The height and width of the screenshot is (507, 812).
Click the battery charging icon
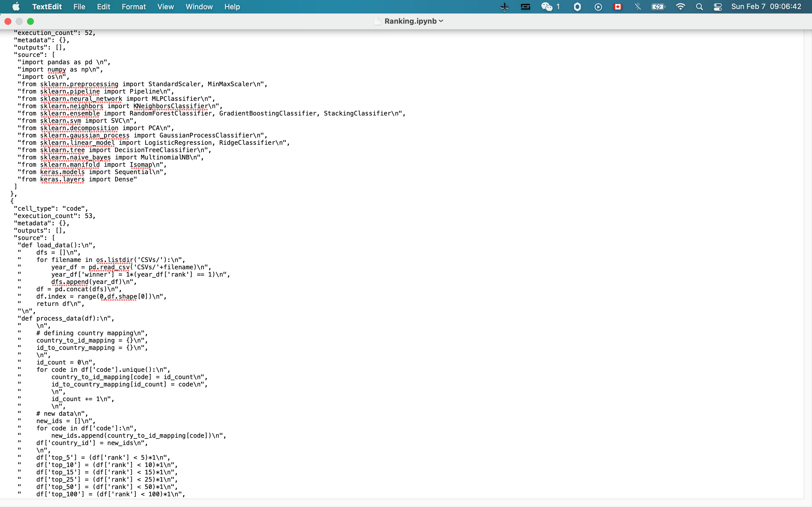pos(658,7)
